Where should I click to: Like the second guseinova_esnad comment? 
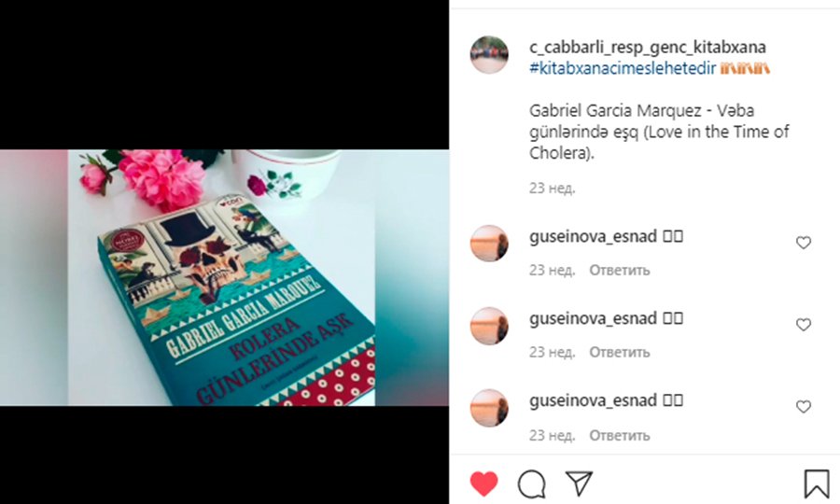tap(803, 325)
